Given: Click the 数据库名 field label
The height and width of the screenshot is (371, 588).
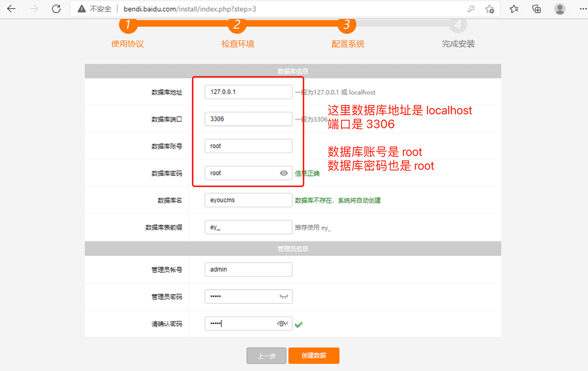Looking at the screenshot, I should click(170, 200).
